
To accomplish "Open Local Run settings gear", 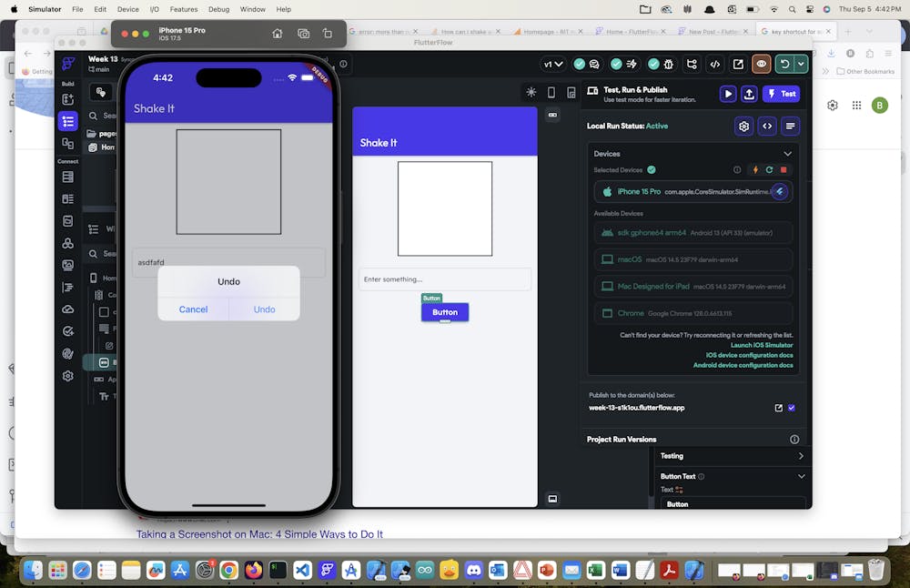I will (x=744, y=126).
